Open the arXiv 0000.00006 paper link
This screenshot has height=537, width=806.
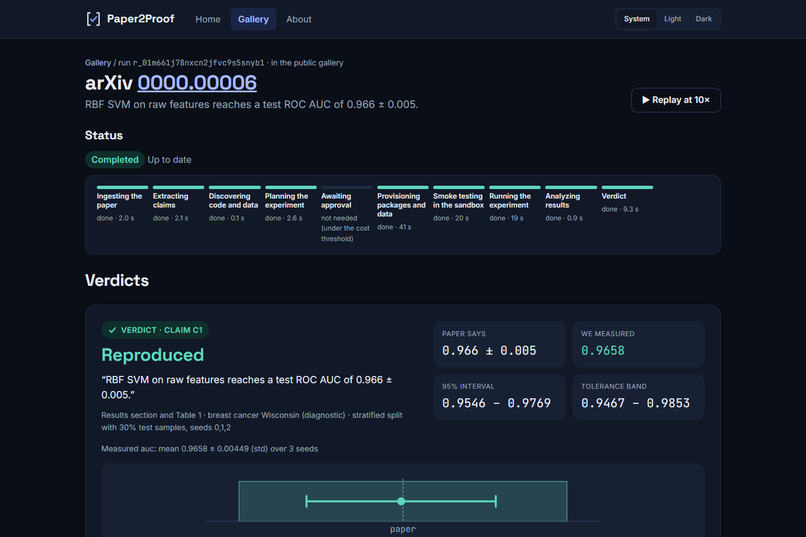[197, 83]
